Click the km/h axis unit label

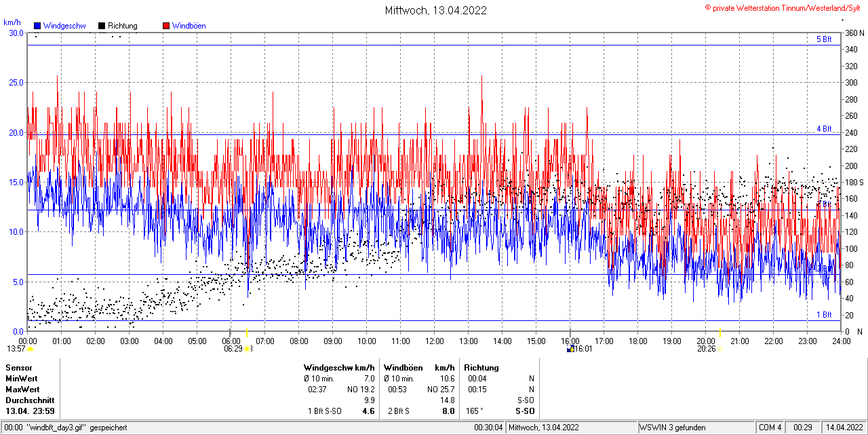[x=13, y=22]
